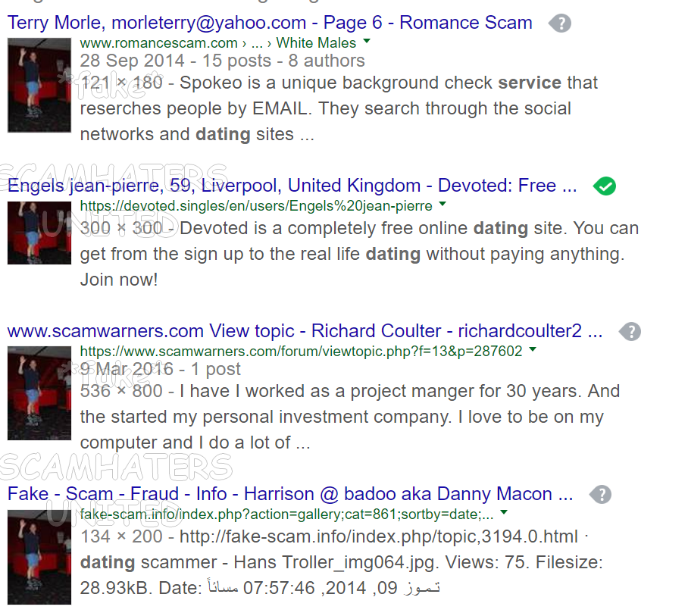
Task: Click the green verified checkmark beside Engels jean-pierre
Action: (x=604, y=186)
